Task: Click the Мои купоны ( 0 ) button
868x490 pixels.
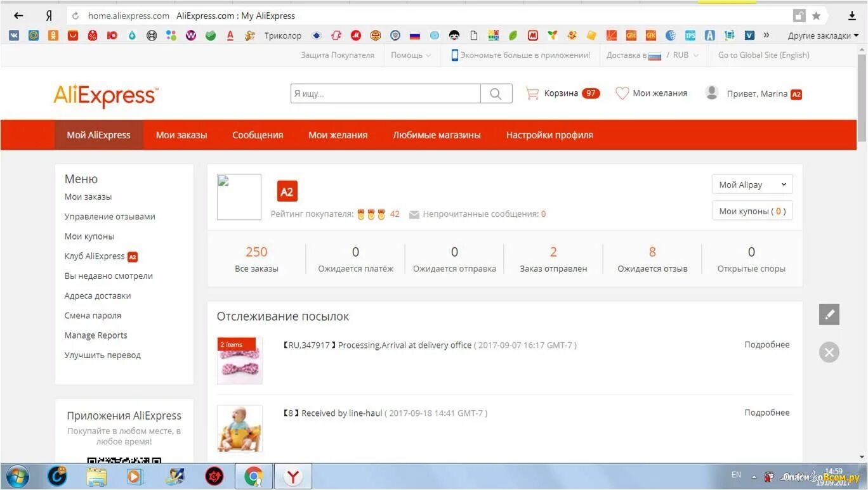Action: pos(752,211)
